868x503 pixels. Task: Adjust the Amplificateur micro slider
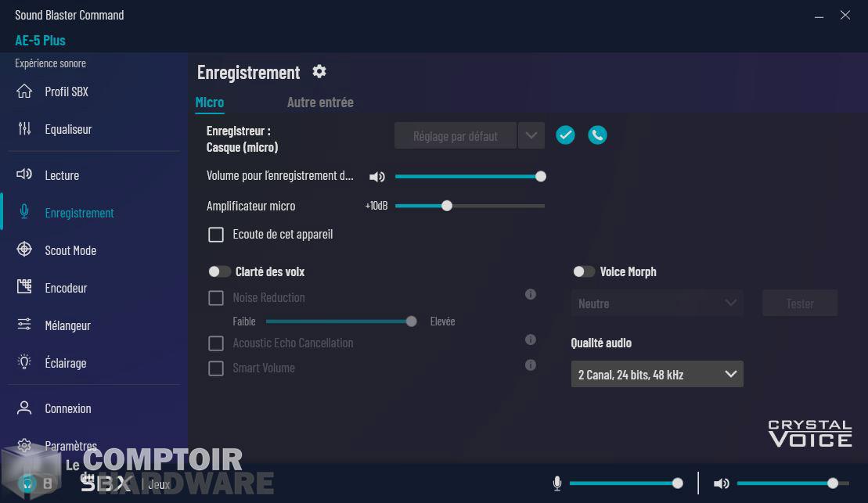tap(470, 206)
